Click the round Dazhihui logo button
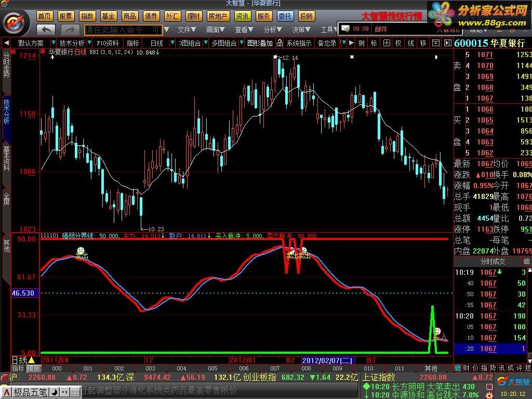 14,23
